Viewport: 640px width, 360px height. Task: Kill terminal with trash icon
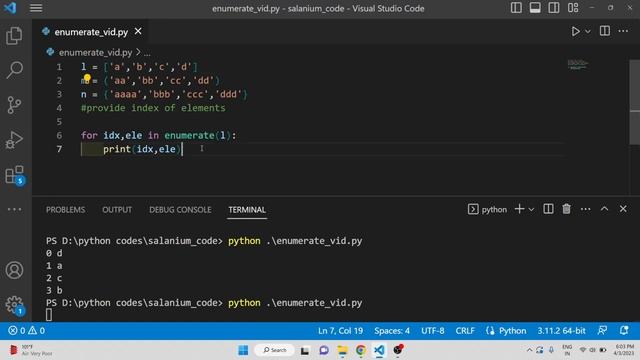pyautogui.click(x=566, y=209)
